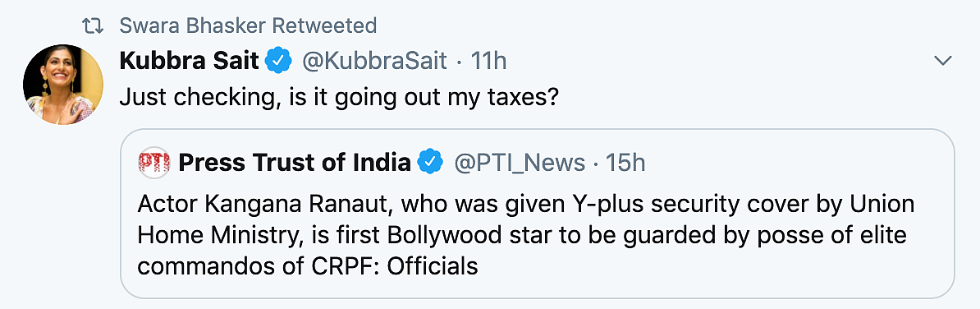This screenshot has width=980, height=309.
Task: Click the @KubbraSait handle
Action: 375,61
